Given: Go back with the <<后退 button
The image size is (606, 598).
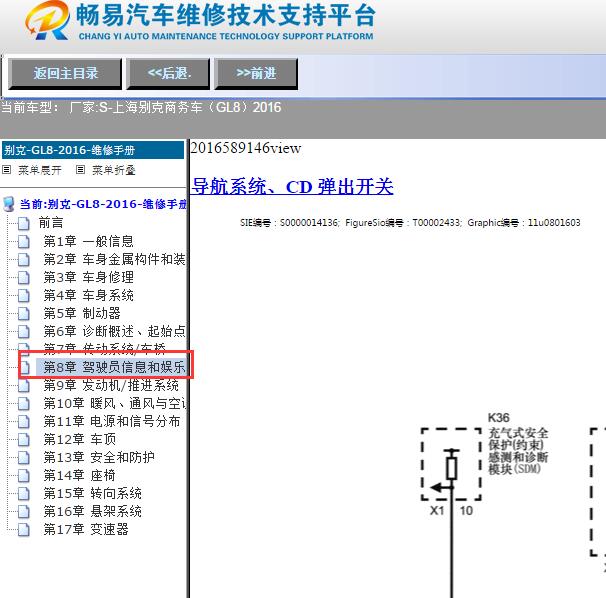Looking at the screenshot, I should pos(169,73).
